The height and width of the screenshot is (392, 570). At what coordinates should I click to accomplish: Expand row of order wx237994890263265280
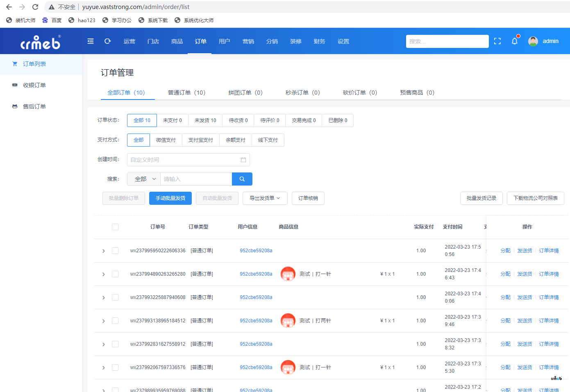103,274
